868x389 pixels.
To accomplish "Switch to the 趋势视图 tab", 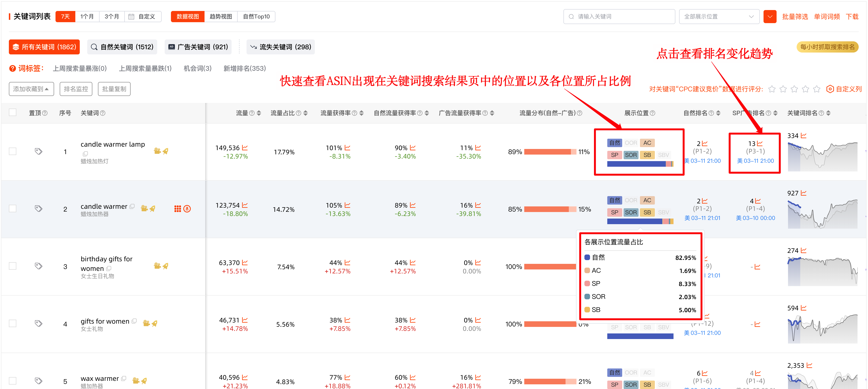I will [221, 16].
